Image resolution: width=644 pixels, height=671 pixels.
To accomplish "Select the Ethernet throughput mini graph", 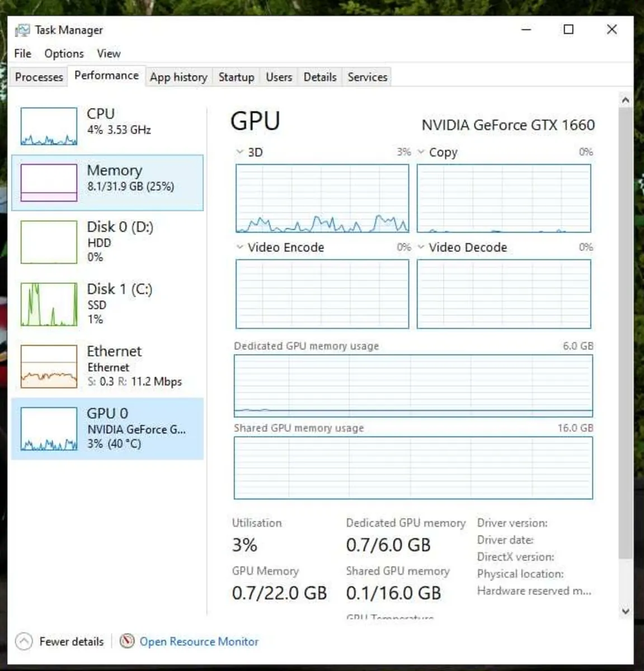I will coord(49,366).
